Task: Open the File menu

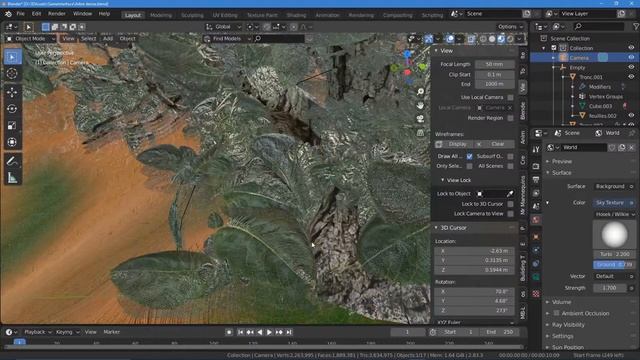Action: (x=20, y=14)
